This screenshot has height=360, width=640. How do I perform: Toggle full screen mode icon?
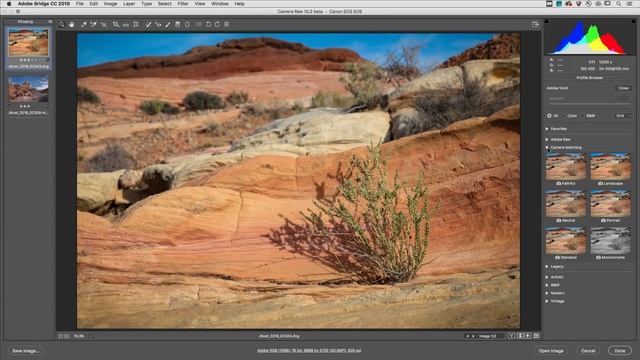(536, 24)
